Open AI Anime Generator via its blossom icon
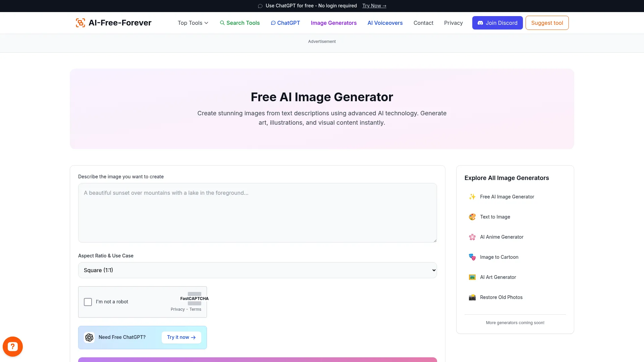644x362 pixels. coord(472,237)
